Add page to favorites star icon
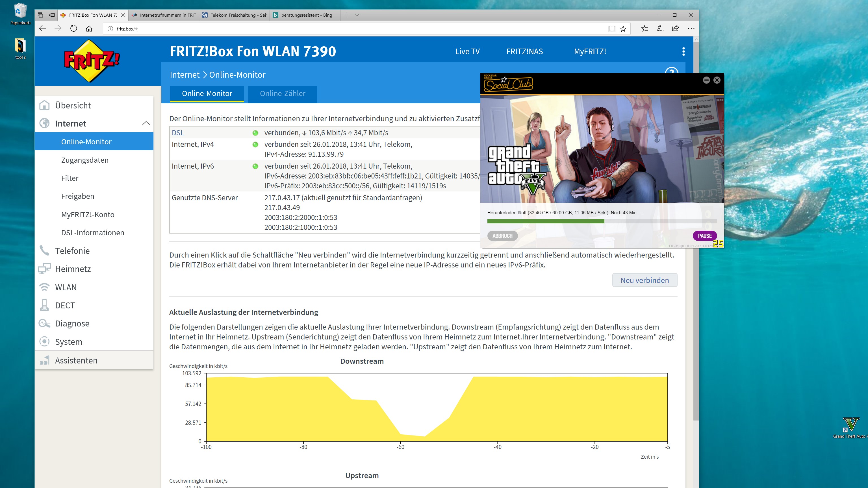The width and height of the screenshot is (868, 488). 623,29
